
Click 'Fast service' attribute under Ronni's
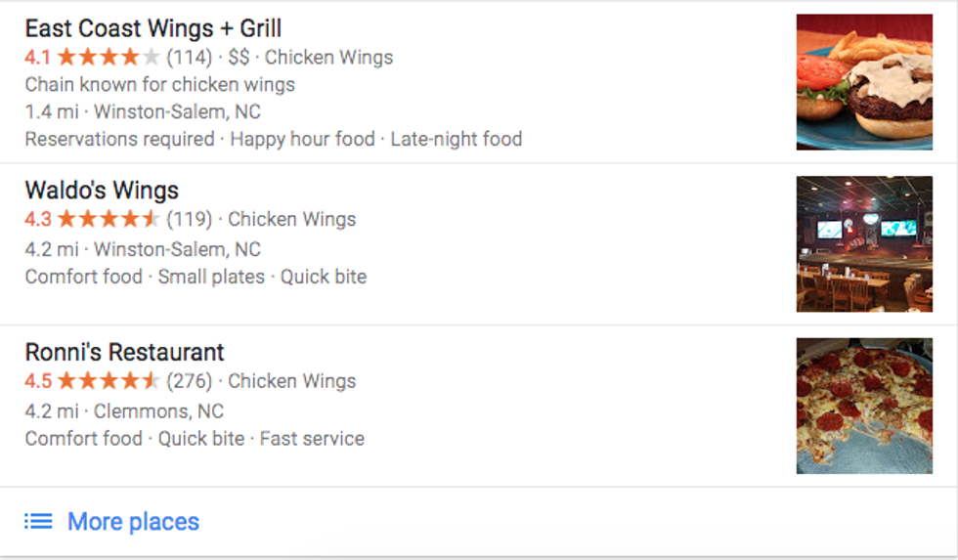coord(312,439)
